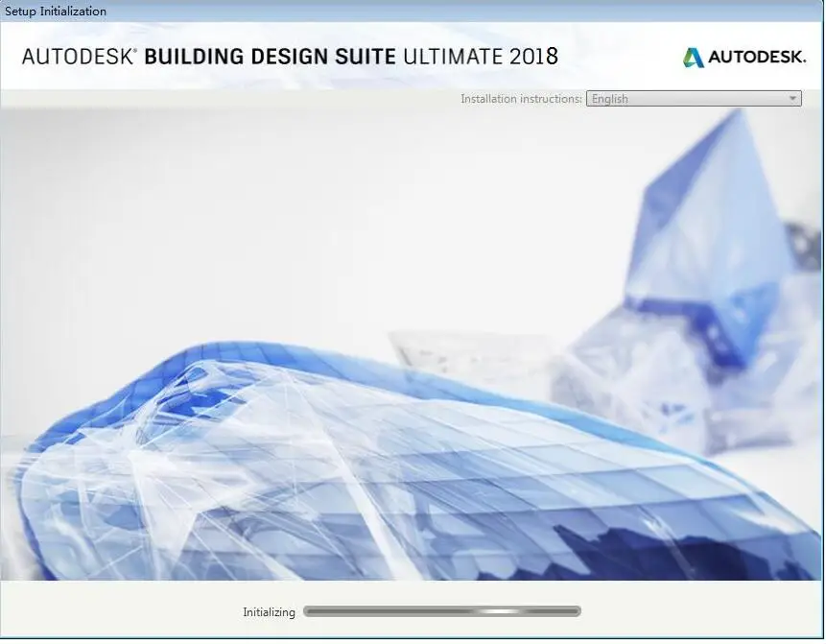Click the 'Installation instructions:' label
The image size is (826, 644).
521,99
